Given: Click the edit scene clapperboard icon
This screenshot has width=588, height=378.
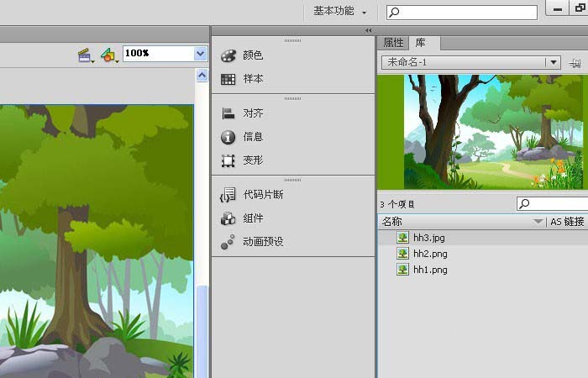Looking at the screenshot, I should (86, 55).
